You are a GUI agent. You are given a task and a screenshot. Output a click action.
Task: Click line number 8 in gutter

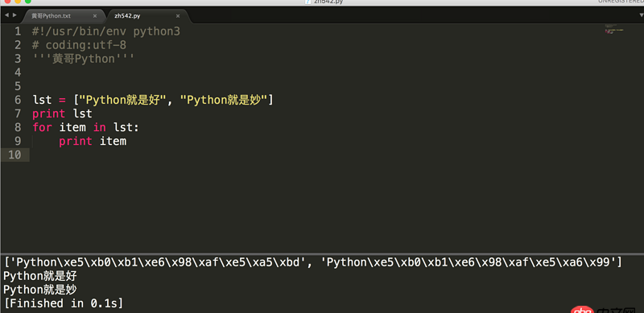point(17,127)
